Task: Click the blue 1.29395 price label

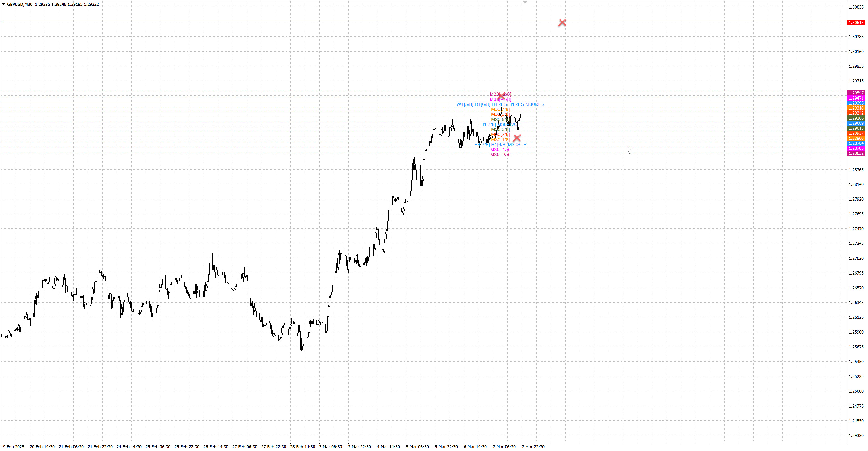Action: [x=856, y=103]
